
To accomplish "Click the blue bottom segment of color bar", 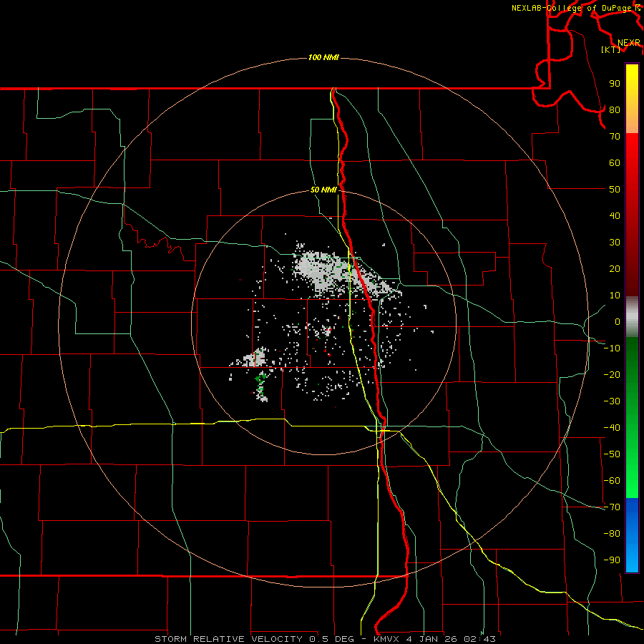I will click(x=632, y=535).
